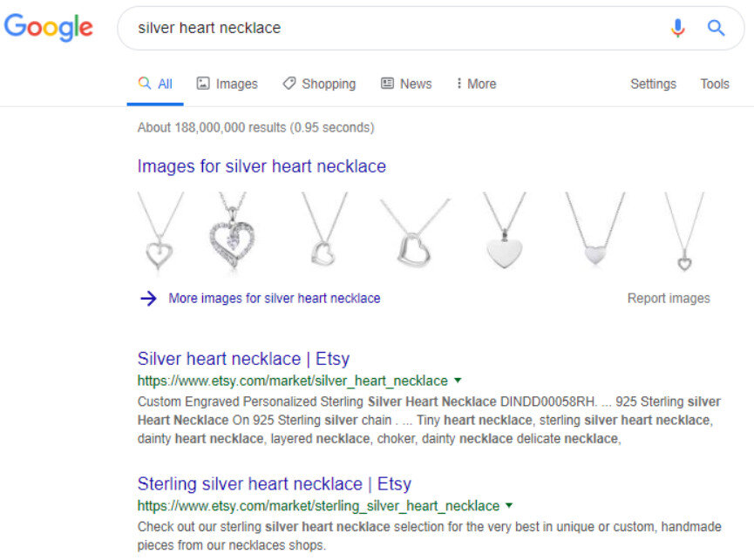The height and width of the screenshot is (560, 754).
Task: Click the arrow icon beside More images
Action: (148, 298)
